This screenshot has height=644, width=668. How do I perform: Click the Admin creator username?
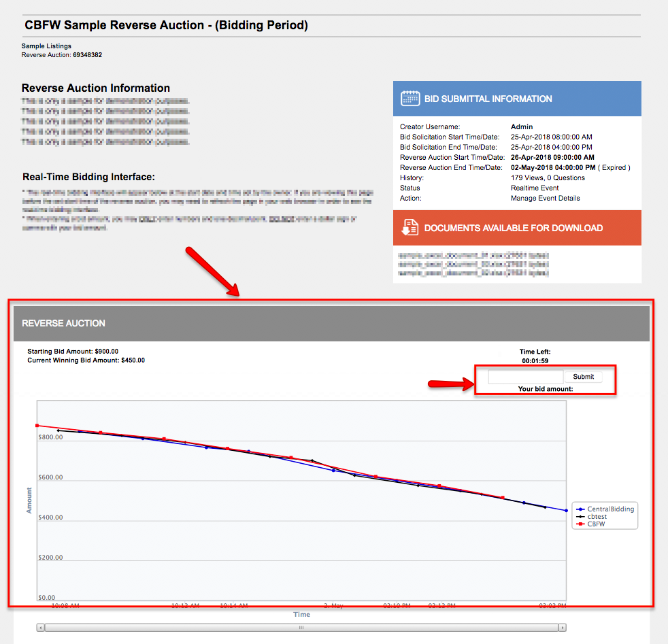(x=522, y=127)
